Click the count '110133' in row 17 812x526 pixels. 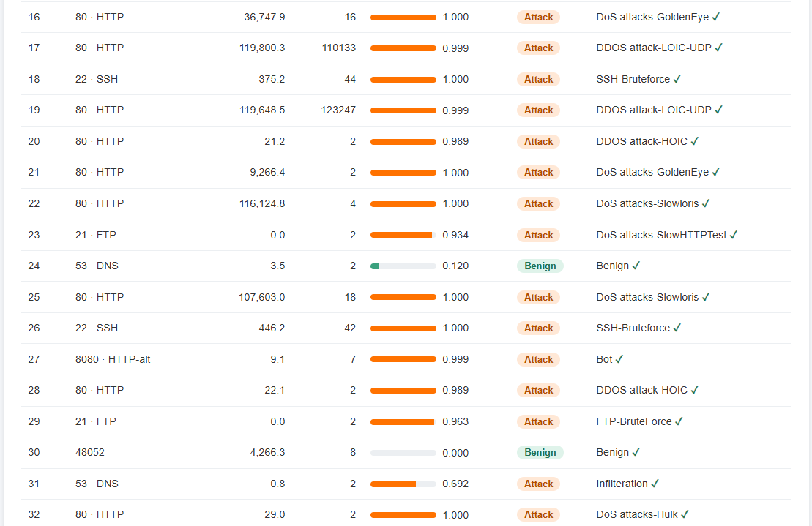click(339, 48)
